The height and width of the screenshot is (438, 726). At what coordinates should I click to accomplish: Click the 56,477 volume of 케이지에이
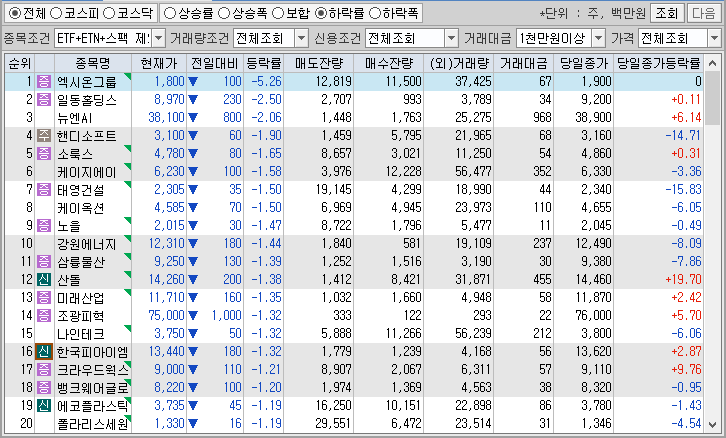pos(473,172)
